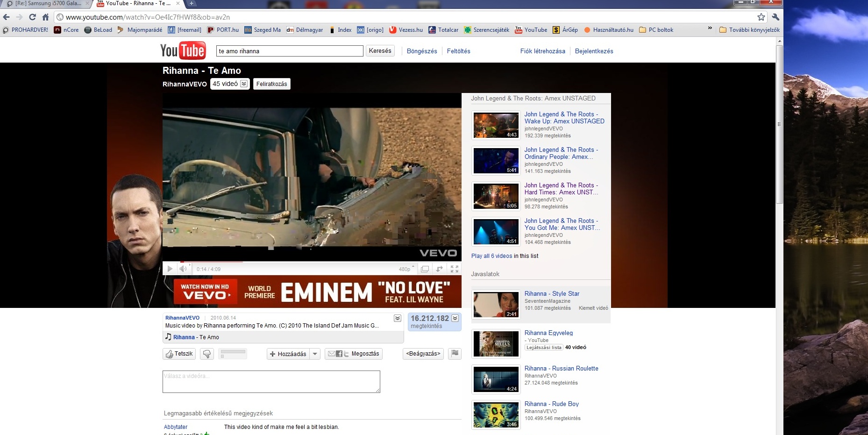Open the Totalcar bookmark

click(444, 30)
